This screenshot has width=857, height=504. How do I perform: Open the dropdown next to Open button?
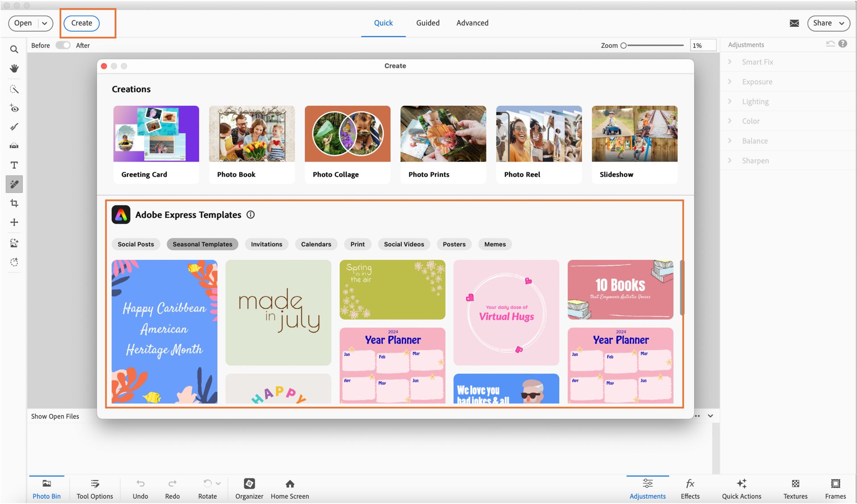pyautogui.click(x=43, y=23)
